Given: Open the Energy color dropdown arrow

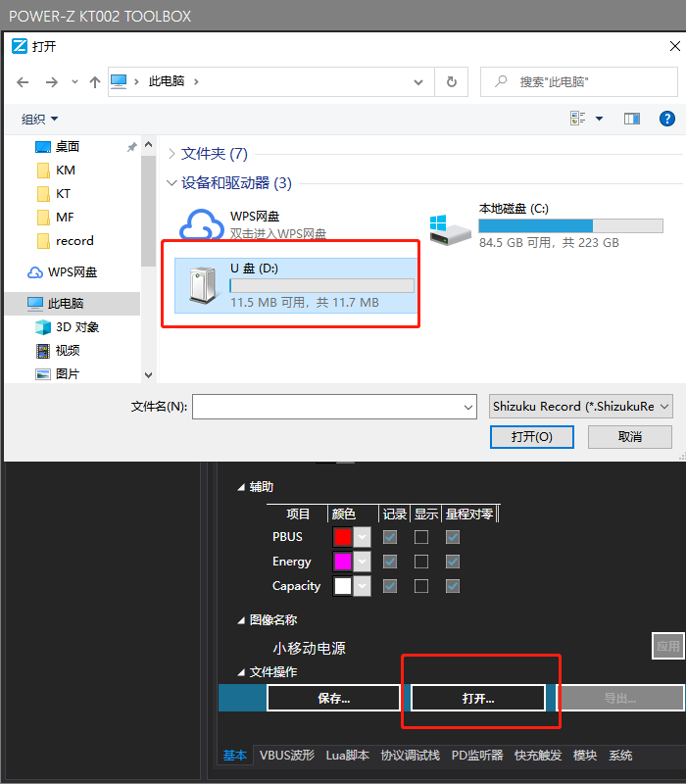Looking at the screenshot, I should 362,562.
